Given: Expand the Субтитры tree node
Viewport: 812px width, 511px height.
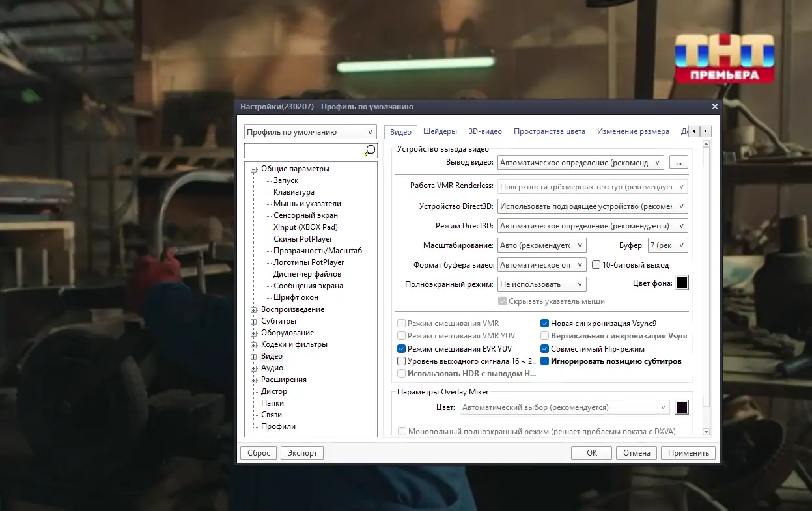Looking at the screenshot, I should 254,321.
